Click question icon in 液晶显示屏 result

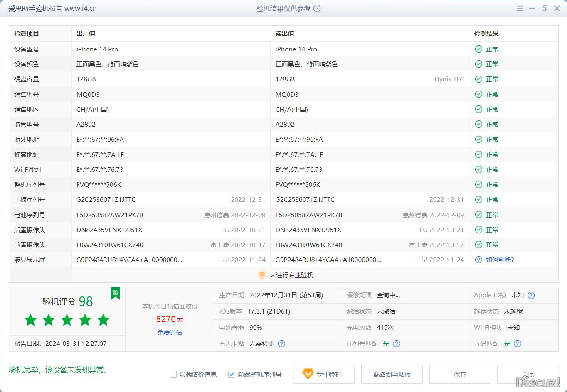(478, 260)
